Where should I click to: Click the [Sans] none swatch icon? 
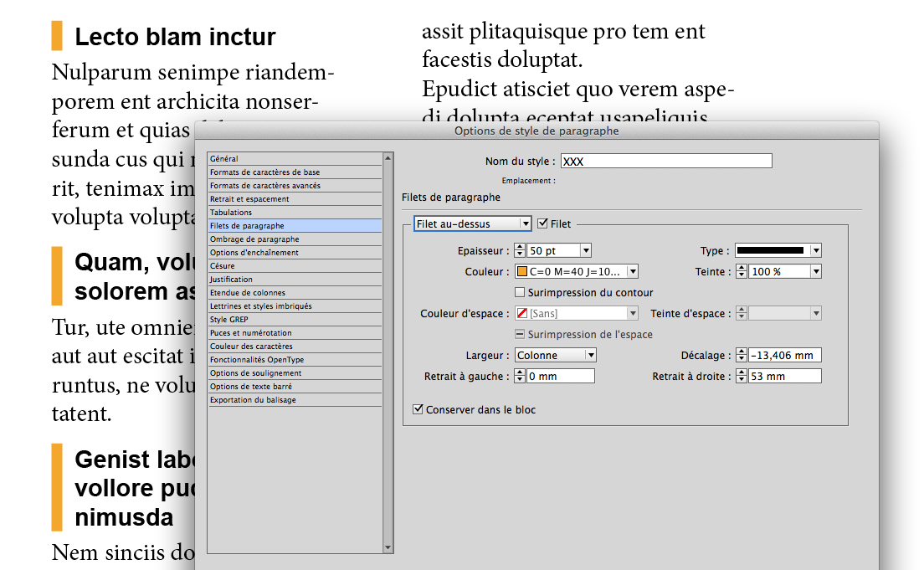coord(522,314)
